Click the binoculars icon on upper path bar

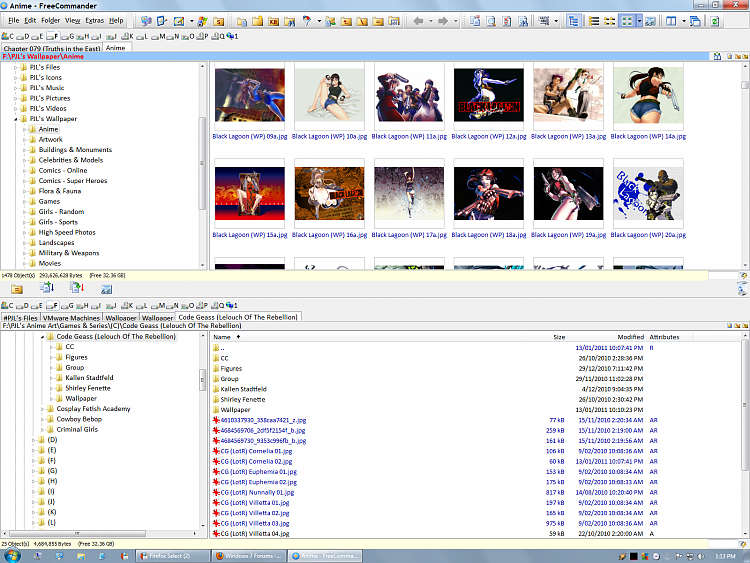click(x=717, y=56)
